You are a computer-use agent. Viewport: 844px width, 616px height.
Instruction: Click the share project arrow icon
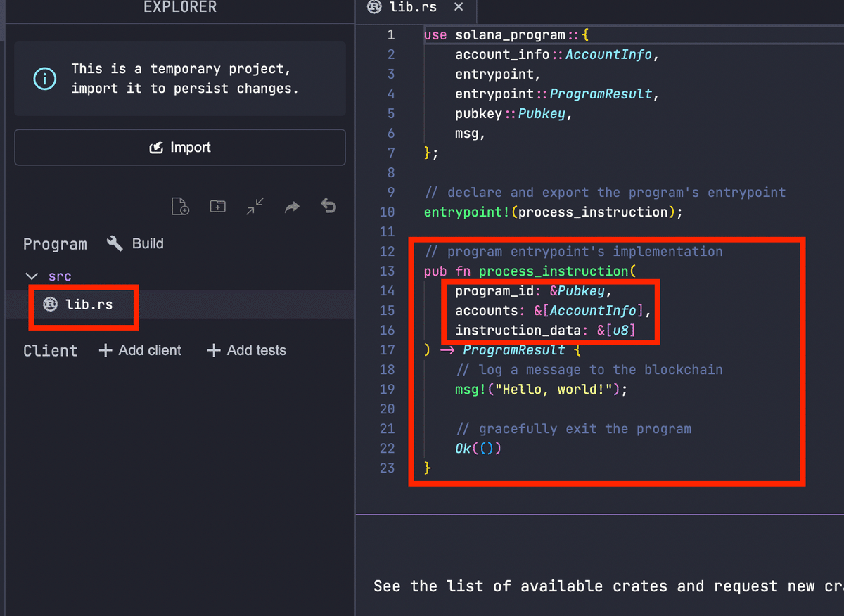click(292, 207)
